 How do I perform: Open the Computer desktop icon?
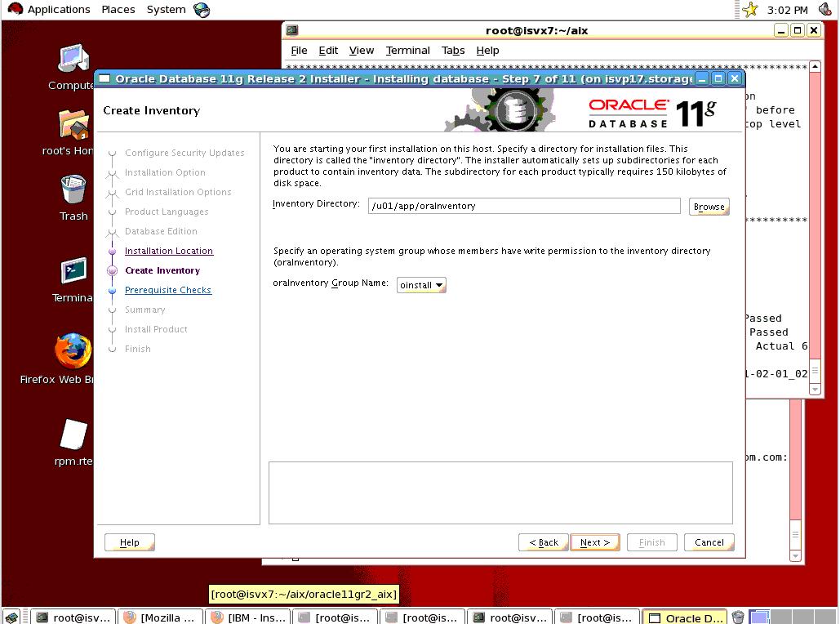point(73,59)
